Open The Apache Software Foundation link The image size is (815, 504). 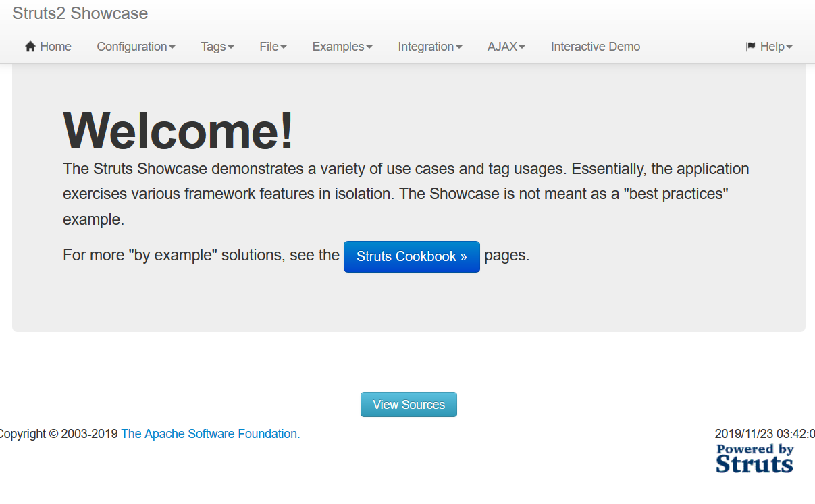click(x=211, y=434)
